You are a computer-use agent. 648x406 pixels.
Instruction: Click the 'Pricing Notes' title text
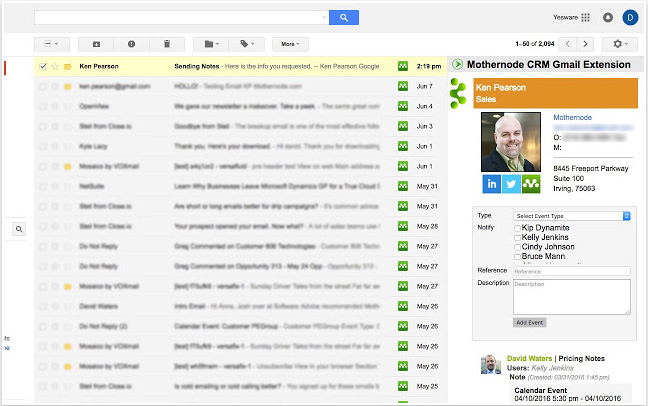[581, 358]
